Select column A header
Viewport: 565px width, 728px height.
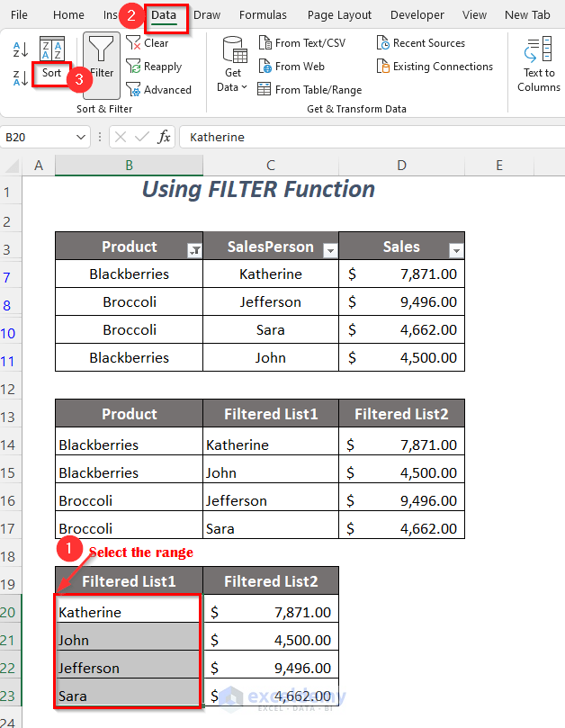click(x=39, y=166)
